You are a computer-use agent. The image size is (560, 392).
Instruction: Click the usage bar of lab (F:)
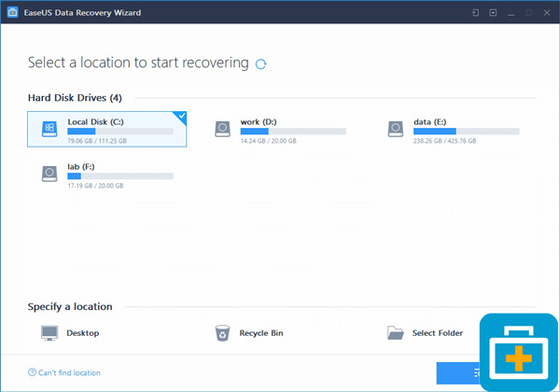pos(120,176)
